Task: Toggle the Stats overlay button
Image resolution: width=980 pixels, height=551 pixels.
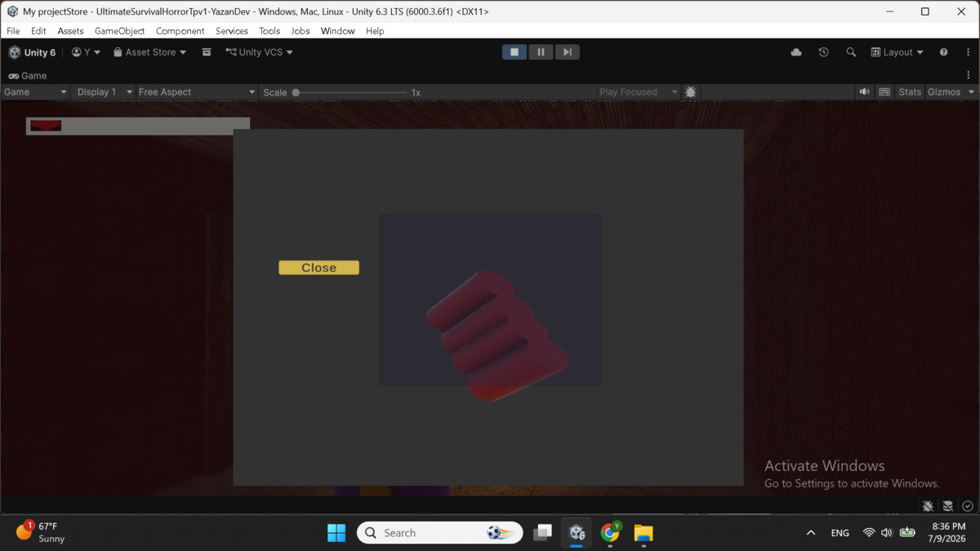Action: click(910, 92)
